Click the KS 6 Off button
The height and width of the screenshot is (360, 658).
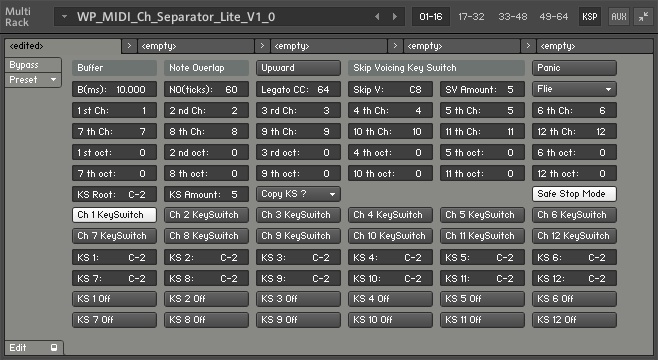pos(574,299)
